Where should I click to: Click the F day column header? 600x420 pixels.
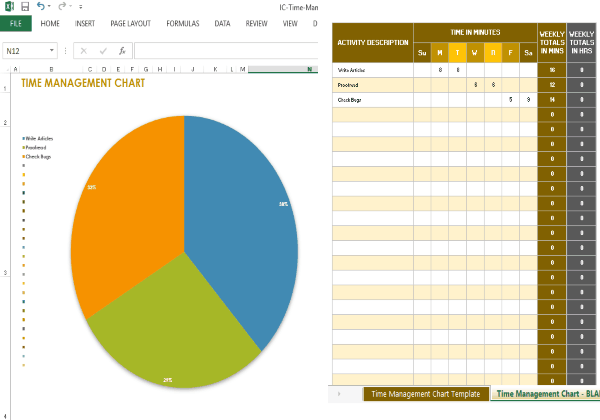(510, 53)
